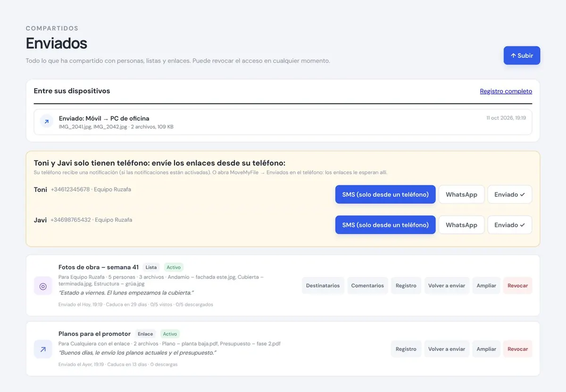
Task: Click the Lista badge on Fotos de obra
Action: (x=151, y=267)
